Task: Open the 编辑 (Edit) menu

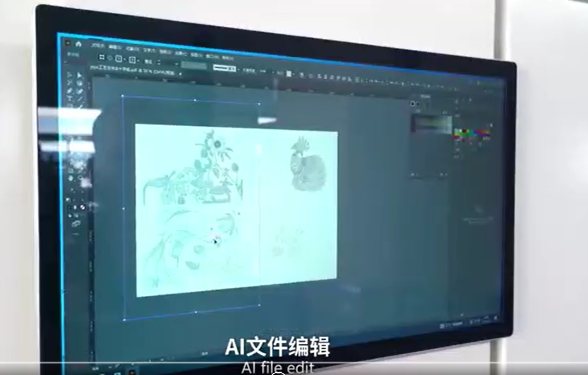Action: click(115, 47)
